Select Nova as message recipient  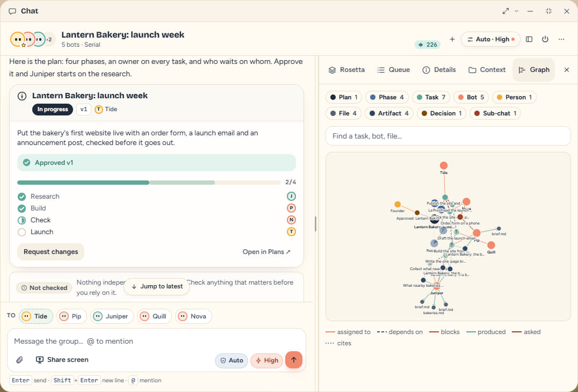(193, 316)
